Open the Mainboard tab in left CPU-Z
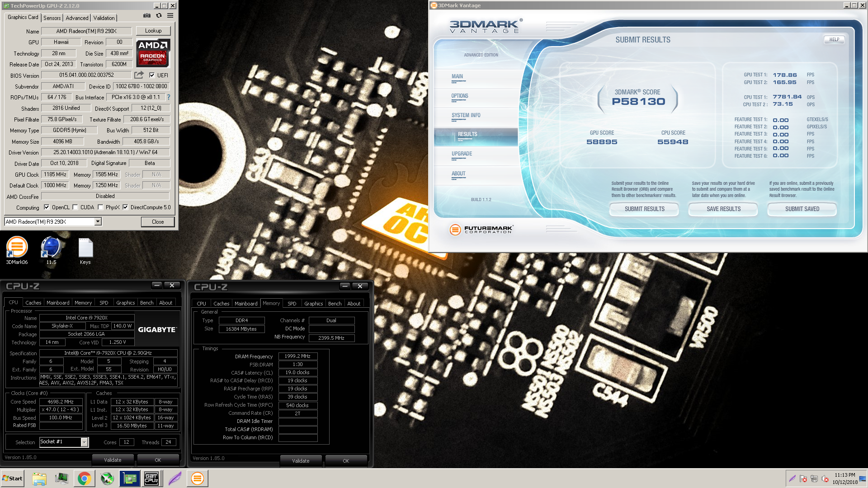Screen dimensions: 868x488 click(x=58, y=303)
